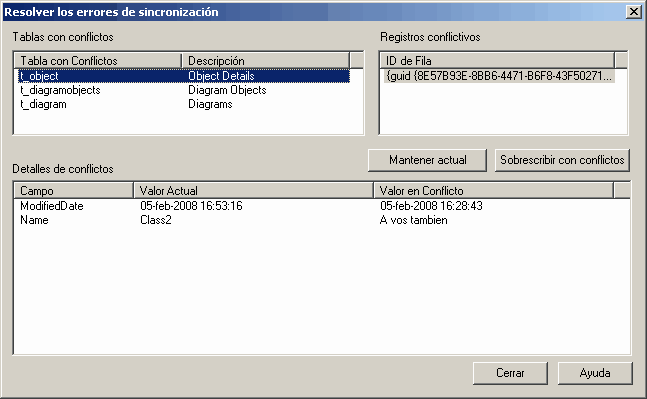This screenshot has width=647, height=399.
Task: Click the Object Details description cell
Action: tap(221, 76)
